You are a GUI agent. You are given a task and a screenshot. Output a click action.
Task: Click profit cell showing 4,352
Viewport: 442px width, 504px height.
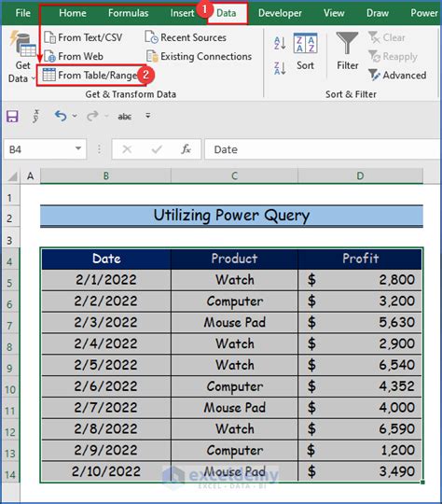click(x=360, y=386)
